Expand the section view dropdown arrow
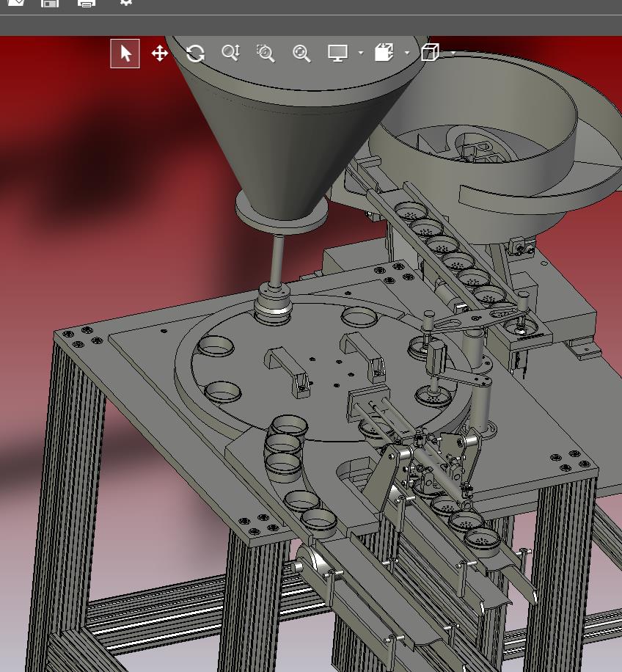Viewport: 622px width, 672px height. (407, 53)
